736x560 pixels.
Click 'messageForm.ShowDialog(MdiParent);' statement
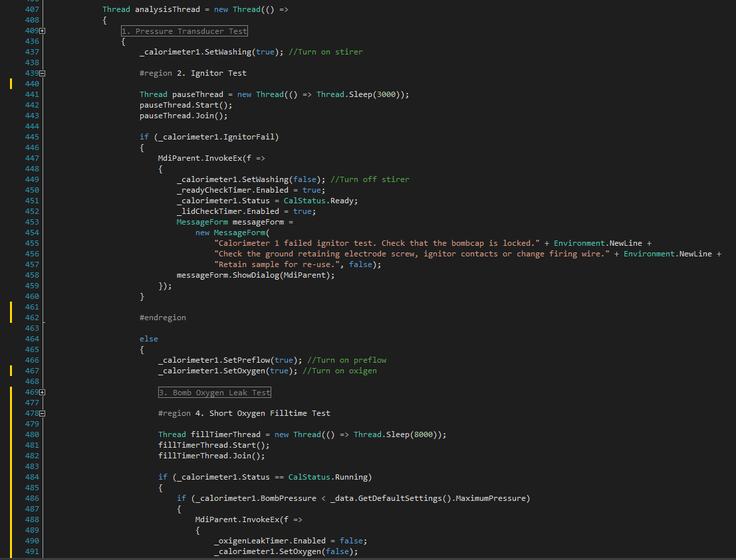click(256, 275)
